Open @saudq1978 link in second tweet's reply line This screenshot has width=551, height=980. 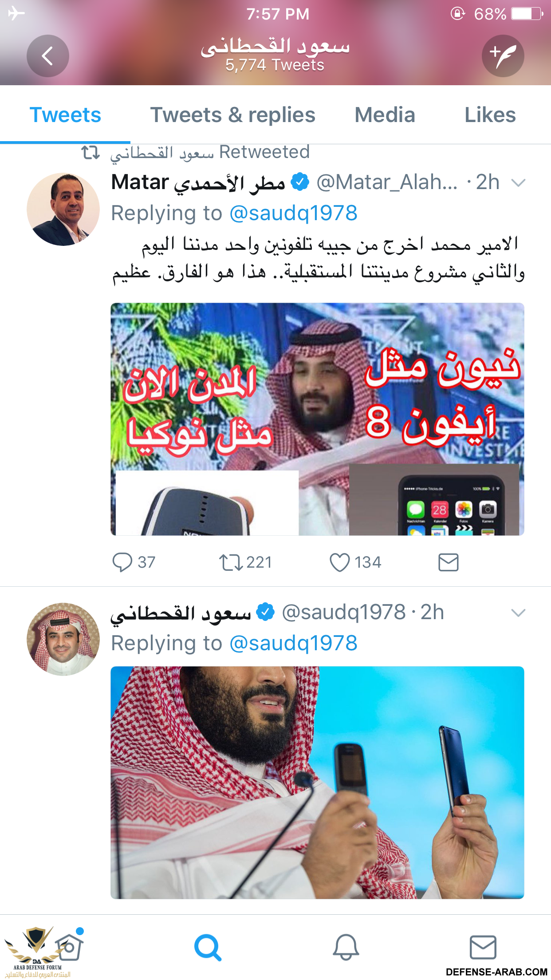tap(293, 643)
